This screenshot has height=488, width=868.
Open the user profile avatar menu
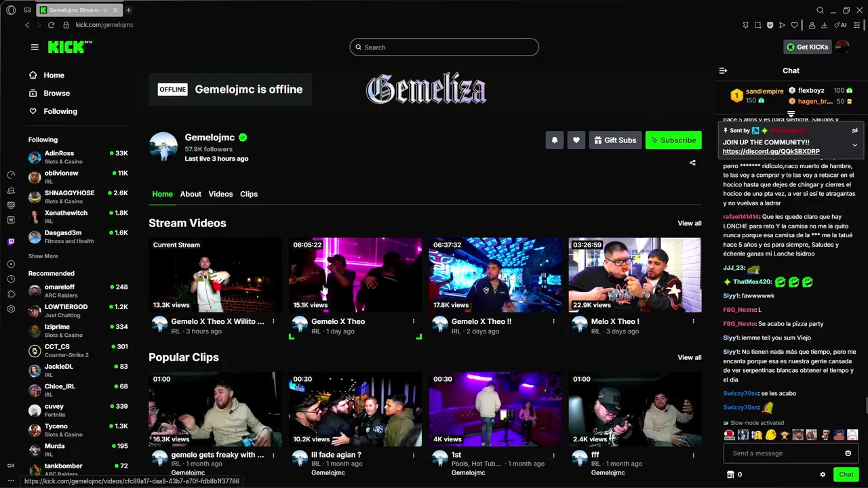pos(842,47)
